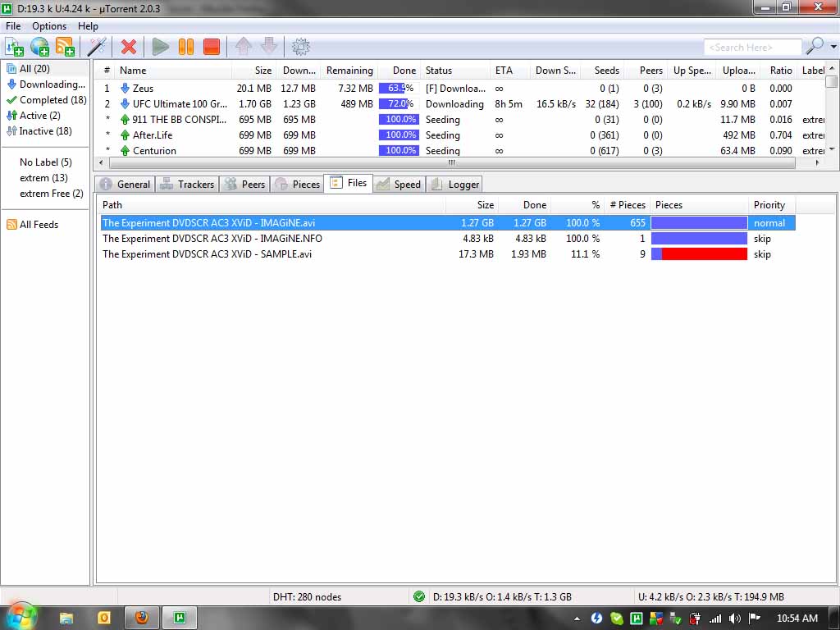Click the uTorrent taskbar button
The width and height of the screenshot is (840, 630).
180,619
